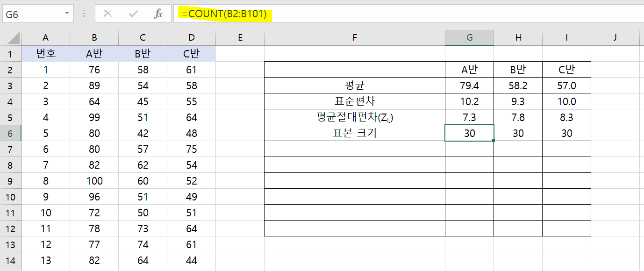This screenshot has height=271, width=644.
Task: Select cell B5 with value 99
Action: tap(94, 117)
